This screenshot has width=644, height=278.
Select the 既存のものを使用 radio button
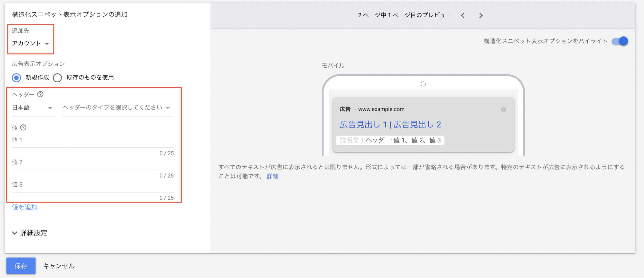coord(57,78)
